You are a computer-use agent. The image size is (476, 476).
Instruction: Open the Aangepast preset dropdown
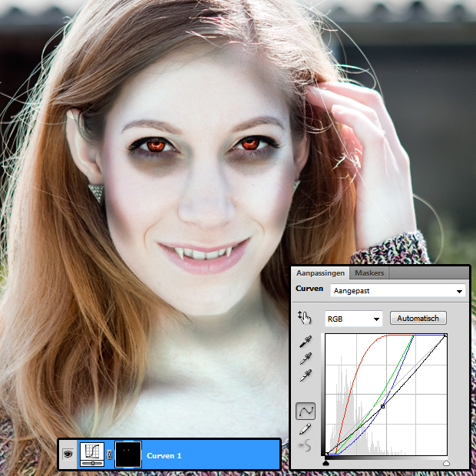coord(398,291)
